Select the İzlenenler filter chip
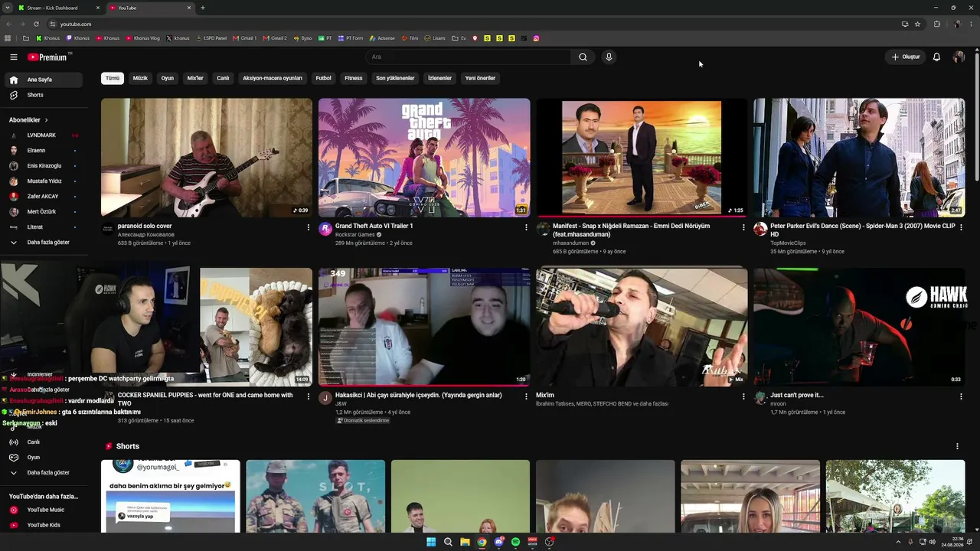The height and width of the screenshot is (551, 980). coord(439,78)
